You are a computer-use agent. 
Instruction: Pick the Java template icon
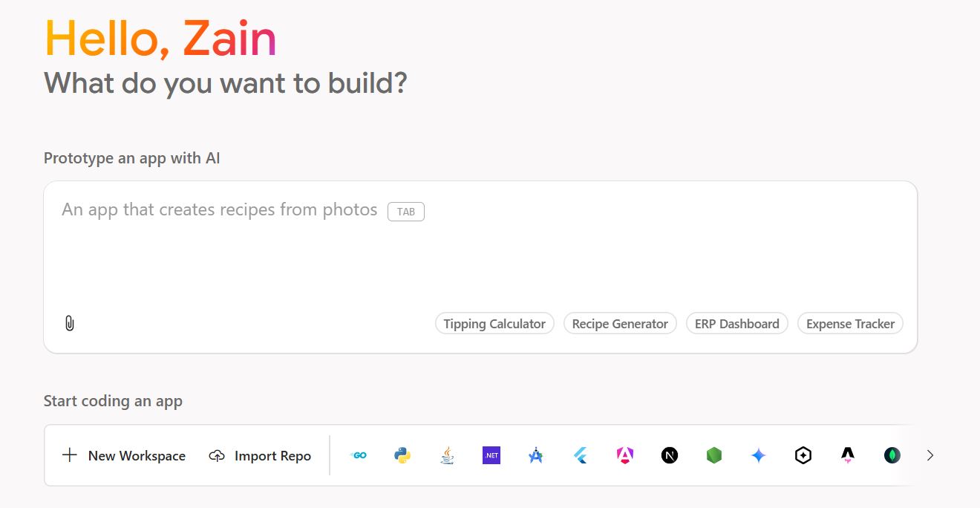coord(447,455)
